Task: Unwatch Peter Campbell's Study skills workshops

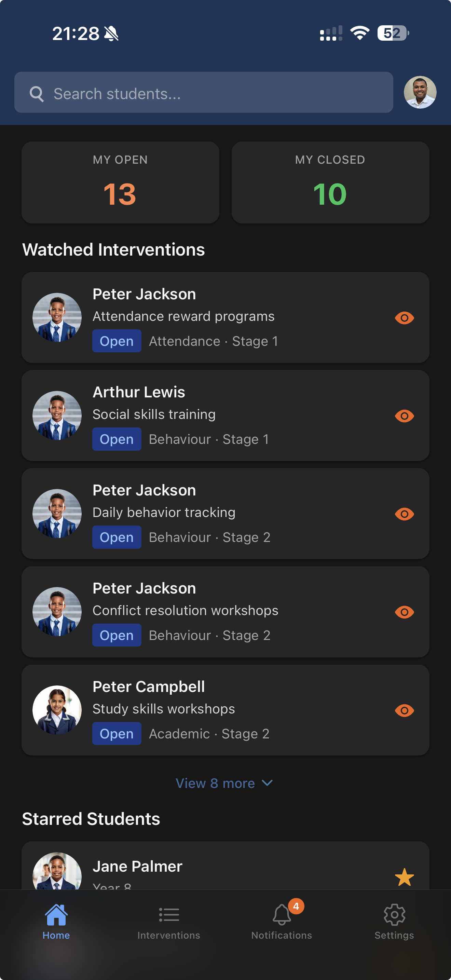Action: coord(404,710)
